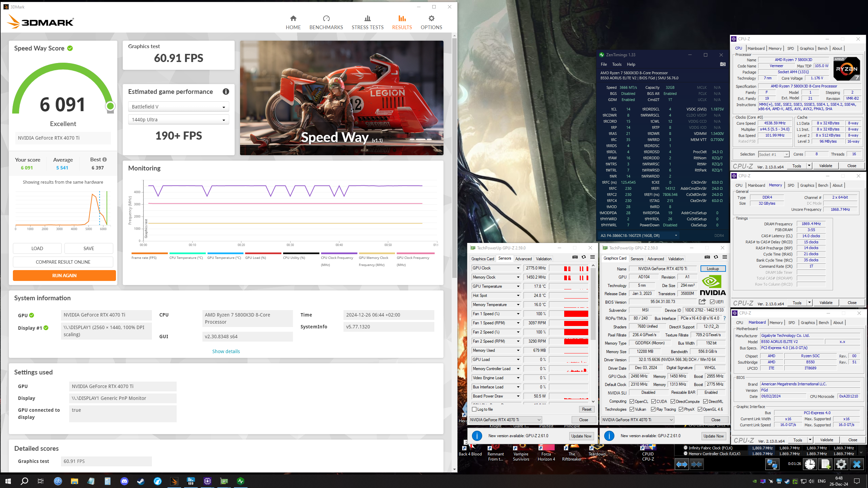
Task: Open ZenTimings File menu
Action: click(x=604, y=64)
